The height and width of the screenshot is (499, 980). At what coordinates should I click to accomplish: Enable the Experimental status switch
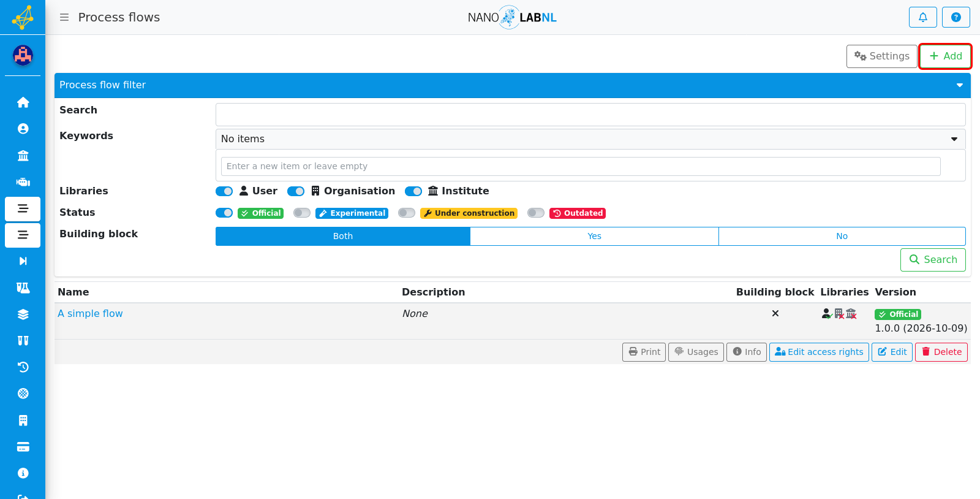302,213
